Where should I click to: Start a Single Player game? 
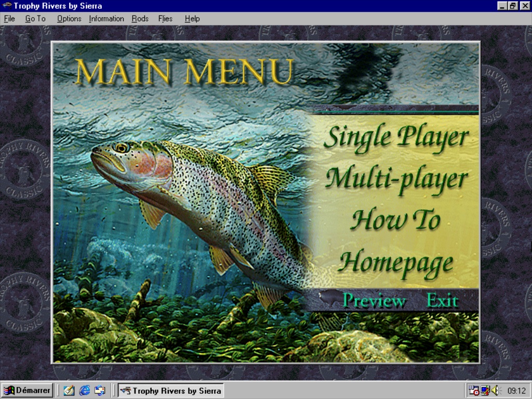pyautogui.click(x=396, y=137)
